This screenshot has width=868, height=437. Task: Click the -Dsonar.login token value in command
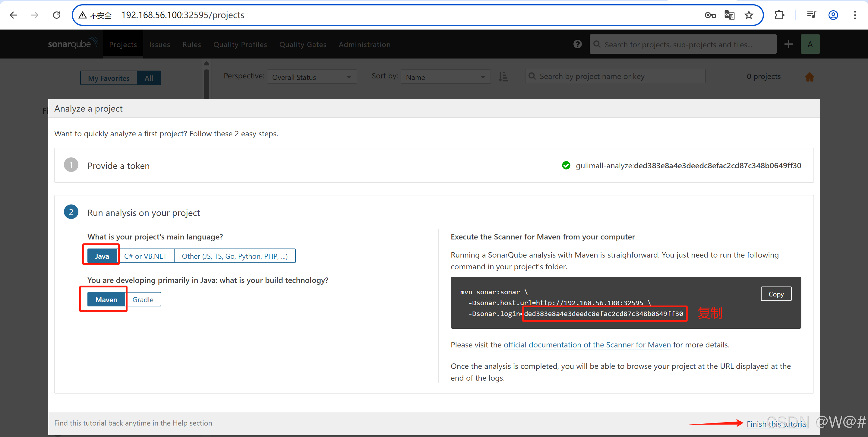tap(604, 314)
